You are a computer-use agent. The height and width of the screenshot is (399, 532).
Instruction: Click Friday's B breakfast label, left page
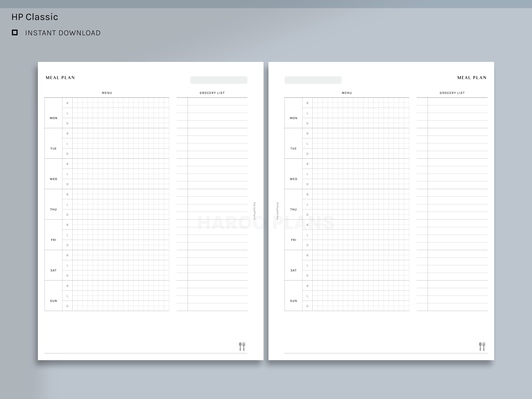coord(67,225)
